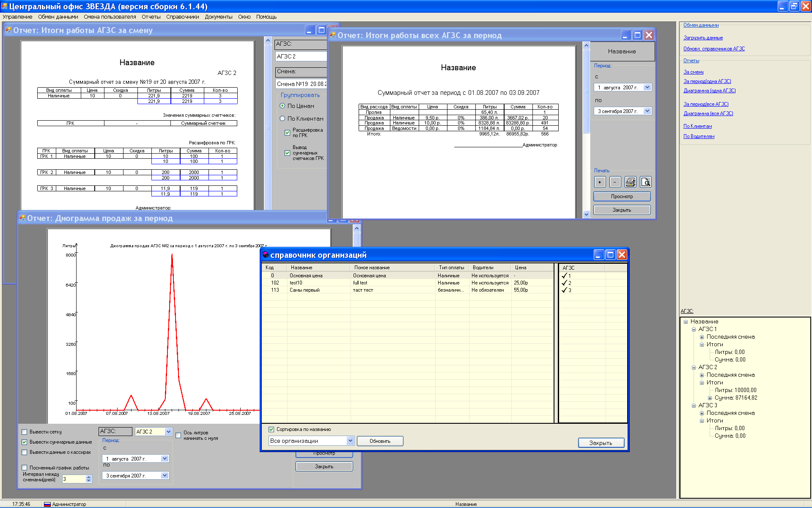Open the print preview magnifier icon
Screen dimensions: 812x508
pos(645,182)
